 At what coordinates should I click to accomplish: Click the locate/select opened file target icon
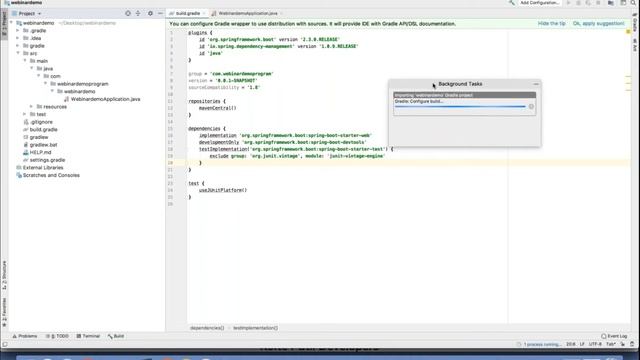128,13
